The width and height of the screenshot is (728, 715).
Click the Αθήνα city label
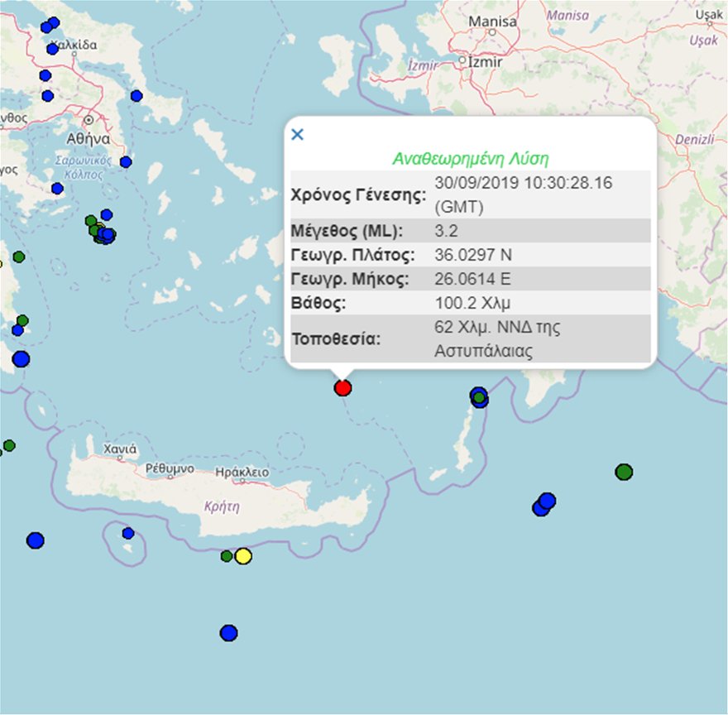tap(89, 138)
